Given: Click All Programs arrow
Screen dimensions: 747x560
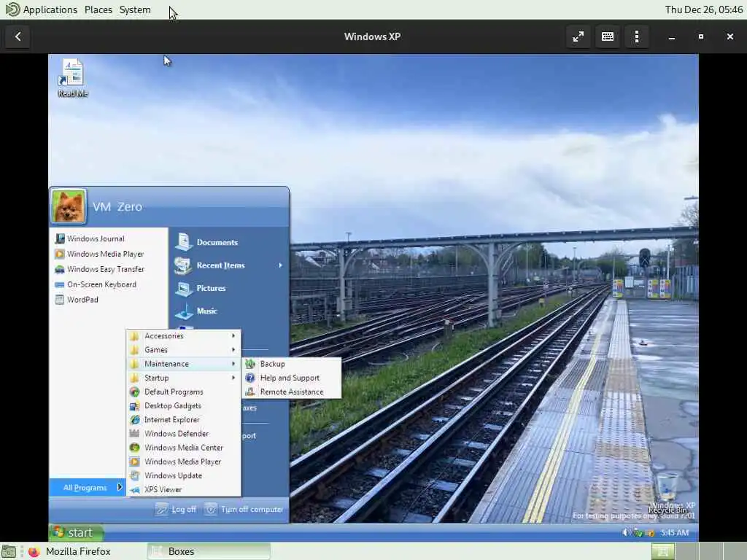Looking at the screenshot, I should (x=120, y=487).
